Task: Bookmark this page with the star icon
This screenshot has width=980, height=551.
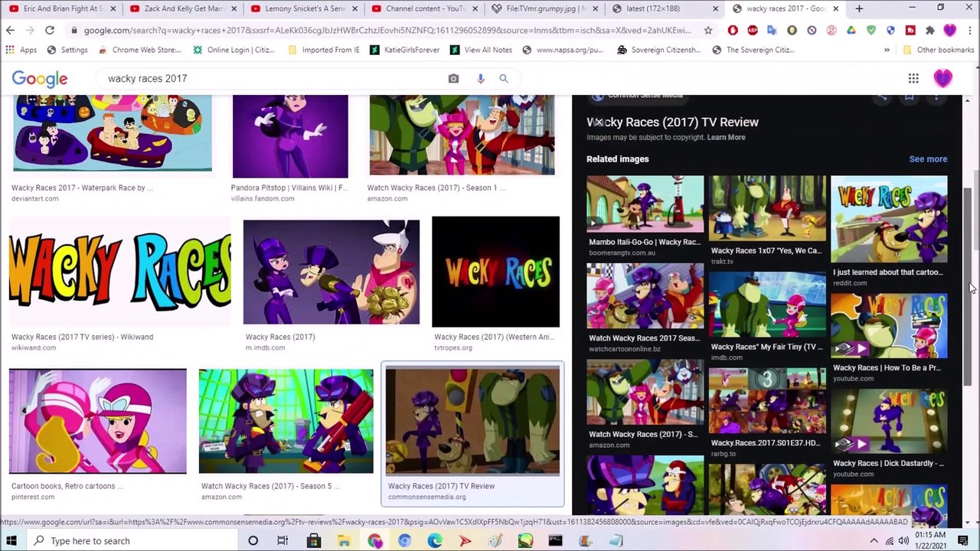Action: (708, 30)
